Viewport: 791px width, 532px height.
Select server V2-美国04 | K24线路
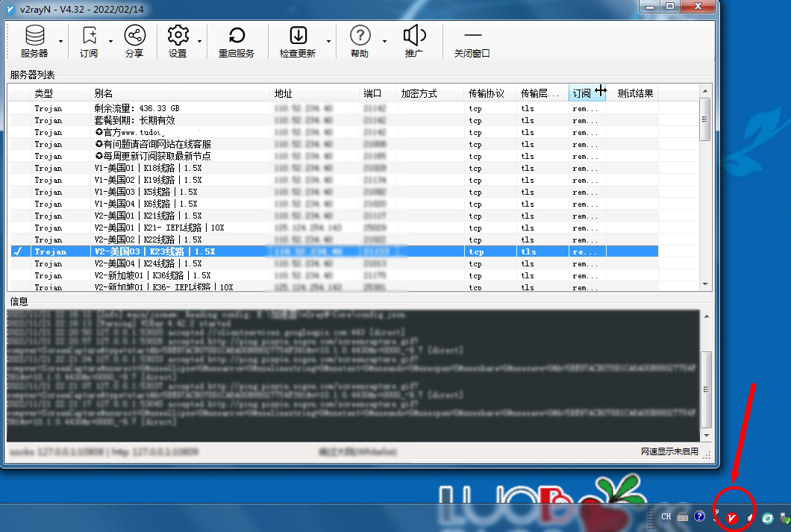point(334,263)
